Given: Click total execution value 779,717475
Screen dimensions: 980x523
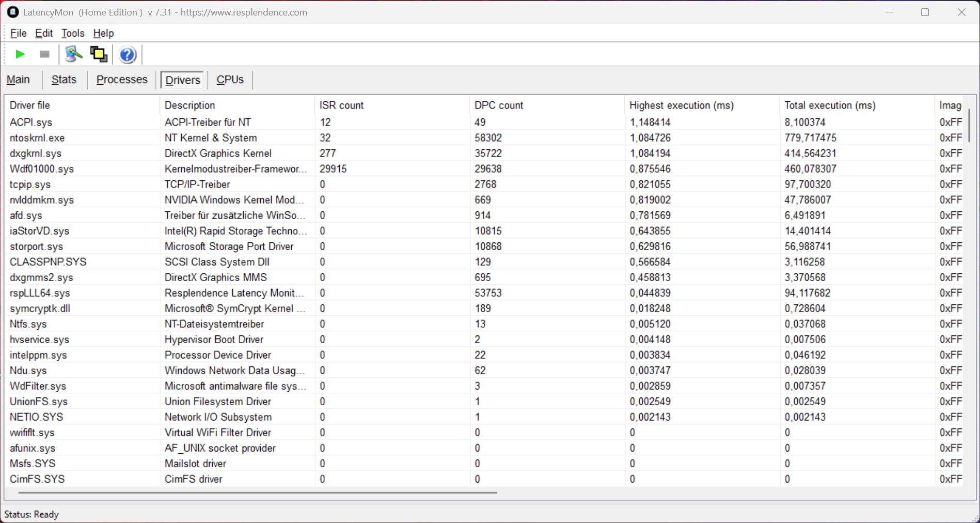Looking at the screenshot, I should 811,138.
